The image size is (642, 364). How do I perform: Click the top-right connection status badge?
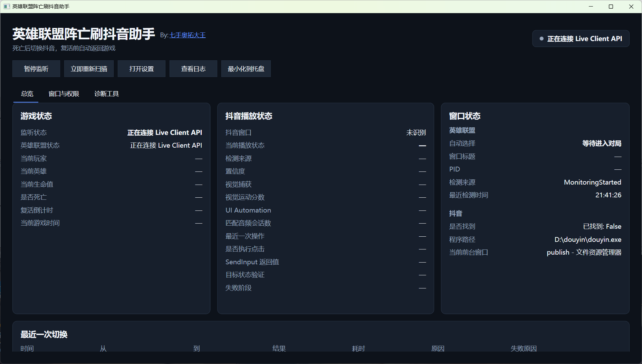click(581, 39)
